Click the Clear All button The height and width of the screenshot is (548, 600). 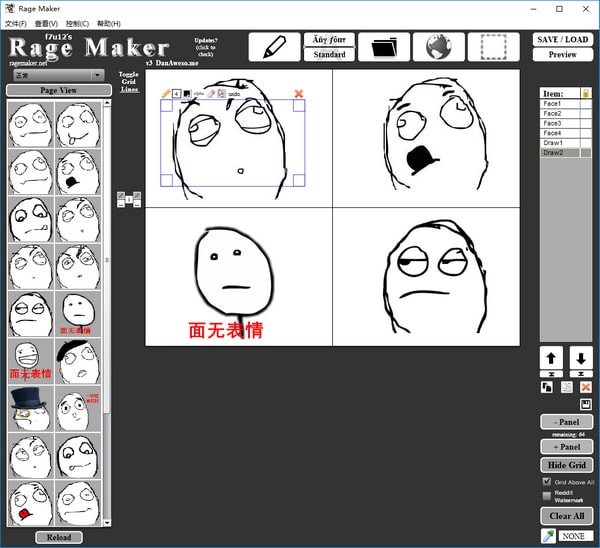coord(566,516)
